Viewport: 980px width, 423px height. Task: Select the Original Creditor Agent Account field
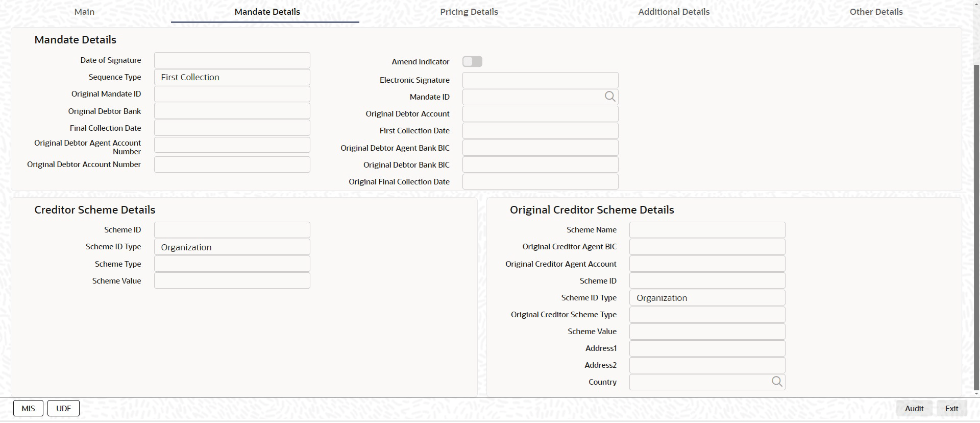(707, 264)
